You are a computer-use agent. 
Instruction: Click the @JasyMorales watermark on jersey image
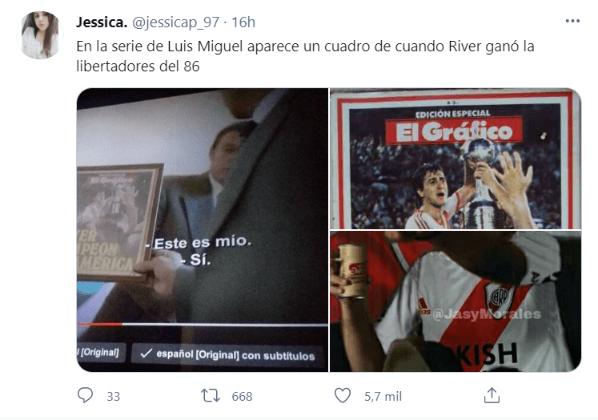[487, 314]
